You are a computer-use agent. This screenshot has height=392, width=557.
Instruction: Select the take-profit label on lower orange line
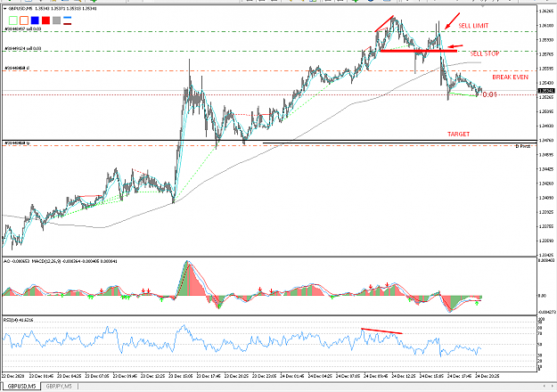pos(17,143)
